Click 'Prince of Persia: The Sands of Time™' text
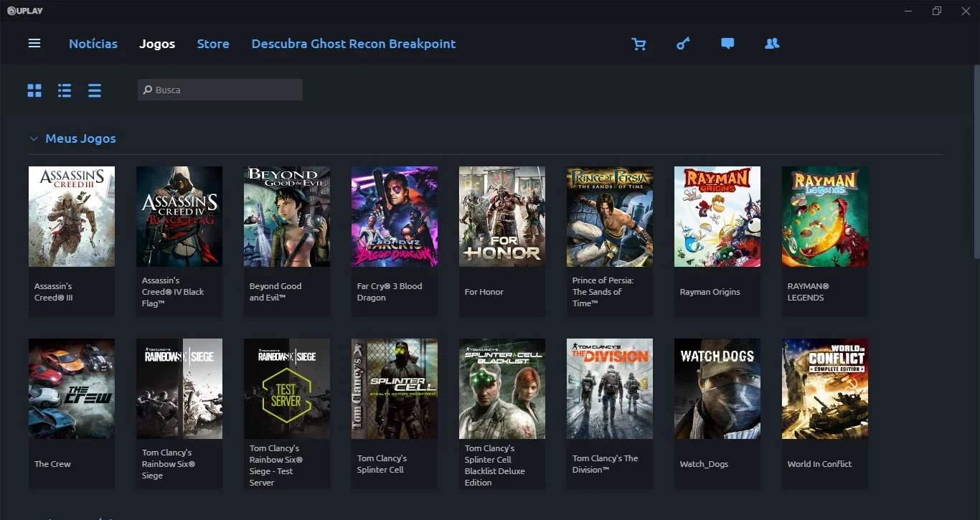 coord(603,292)
